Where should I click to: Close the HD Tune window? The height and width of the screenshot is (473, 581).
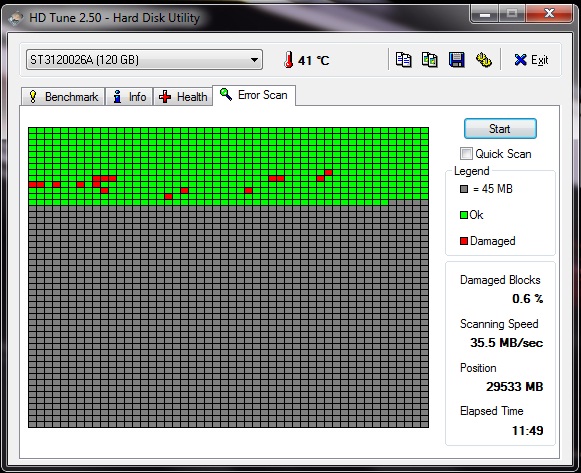click(549, 14)
